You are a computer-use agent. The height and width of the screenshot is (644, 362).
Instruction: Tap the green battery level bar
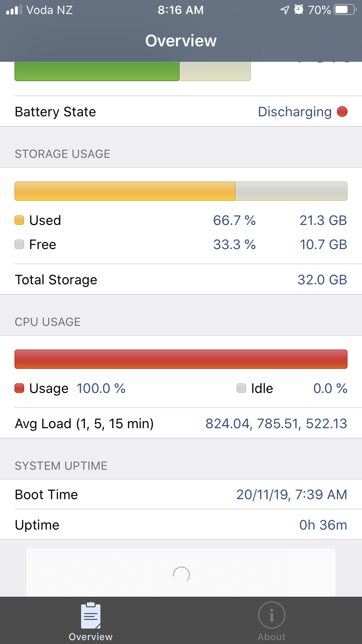pos(97,71)
